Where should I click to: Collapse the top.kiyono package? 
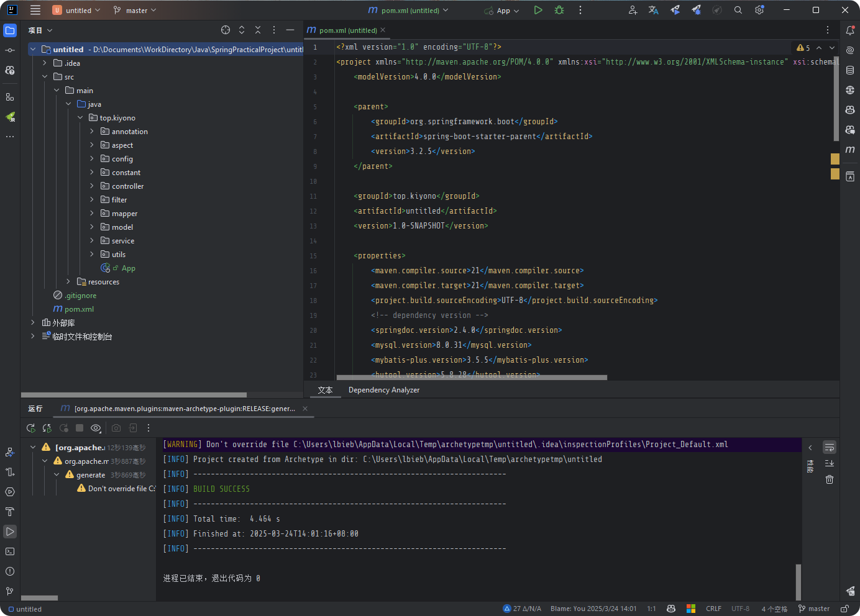(x=80, y=117)
